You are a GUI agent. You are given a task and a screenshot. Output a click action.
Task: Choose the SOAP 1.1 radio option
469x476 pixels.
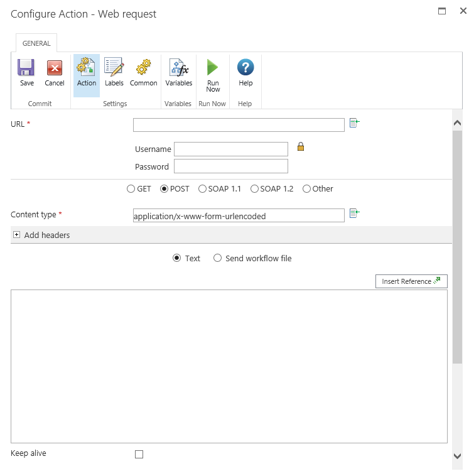(x=202, y=189)
